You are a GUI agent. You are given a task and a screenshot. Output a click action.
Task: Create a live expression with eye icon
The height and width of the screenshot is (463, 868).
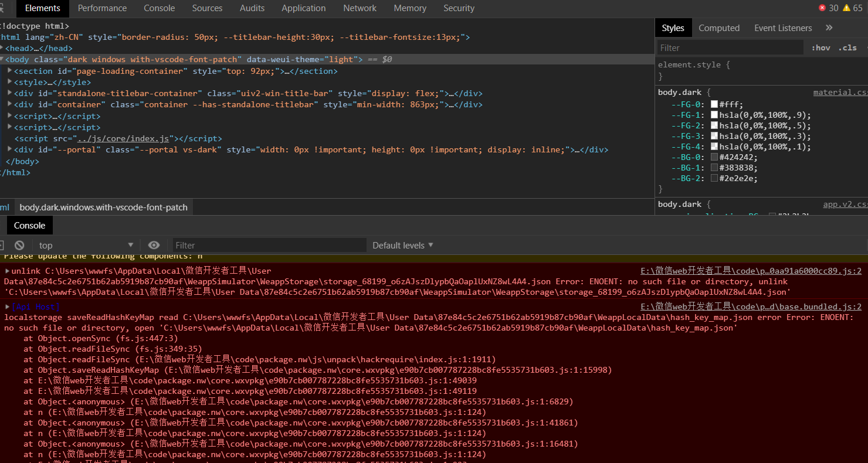coord(154,245)
